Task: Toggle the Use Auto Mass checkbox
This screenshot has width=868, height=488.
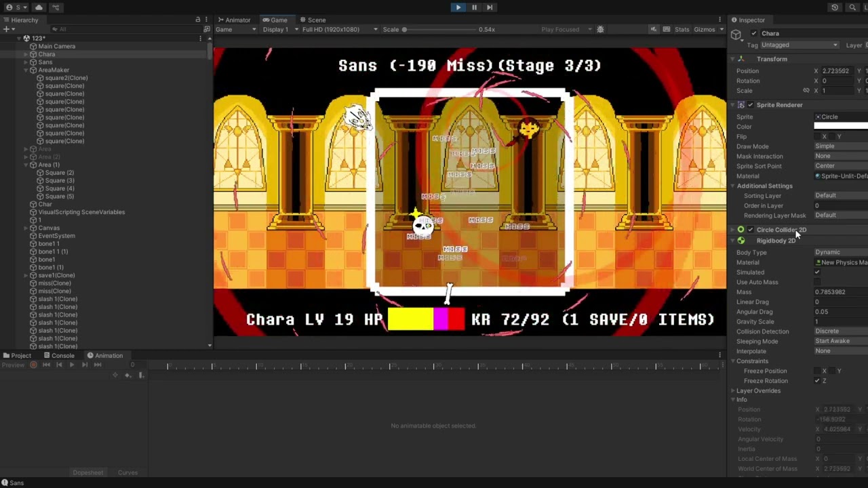Action: [817, 282]
